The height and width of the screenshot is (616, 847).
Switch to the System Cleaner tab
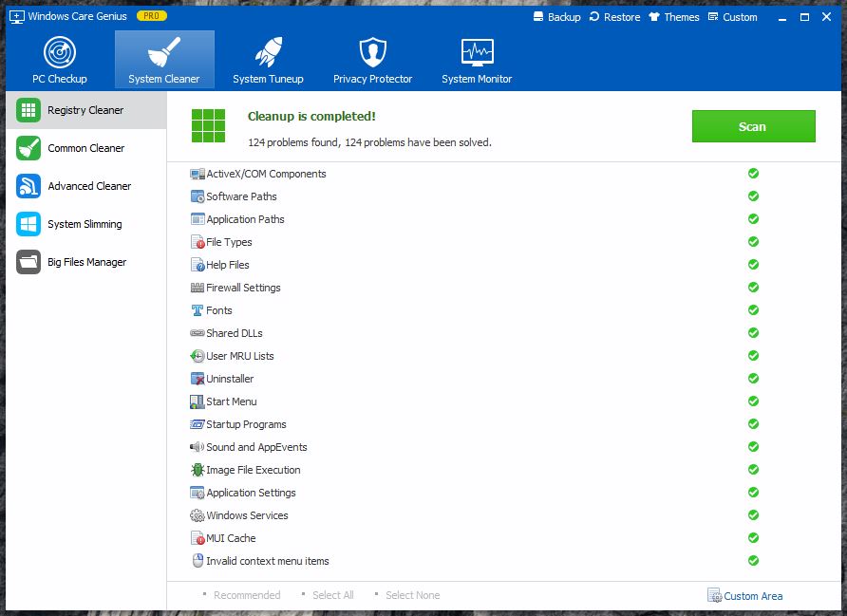[x=164, y=59]
